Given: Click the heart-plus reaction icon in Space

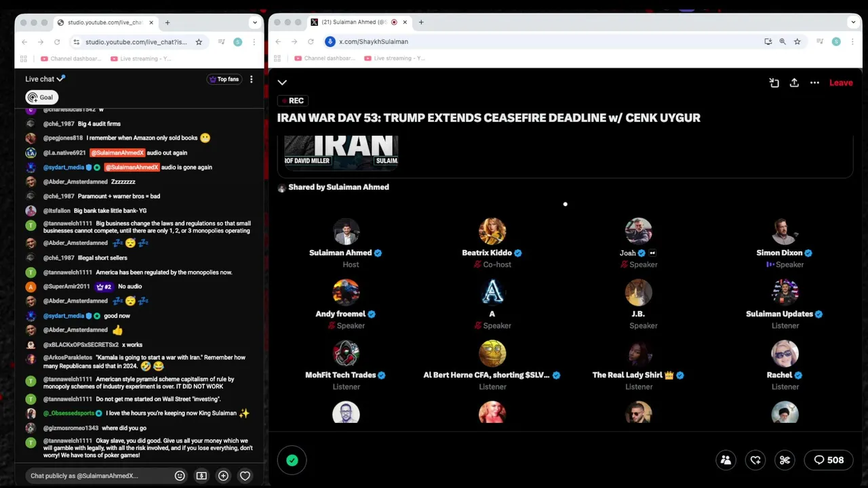Looking at the screenshot, I should pos(755,460).
